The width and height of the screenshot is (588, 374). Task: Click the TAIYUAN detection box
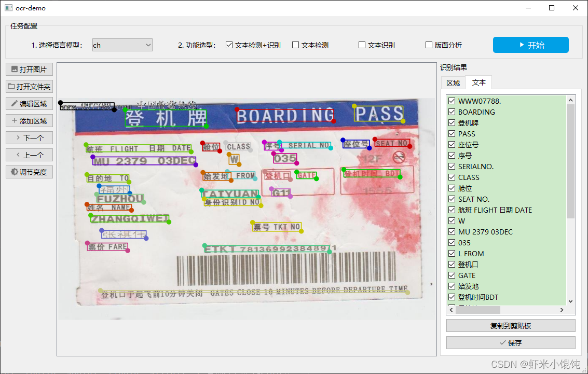coord(230,194)
